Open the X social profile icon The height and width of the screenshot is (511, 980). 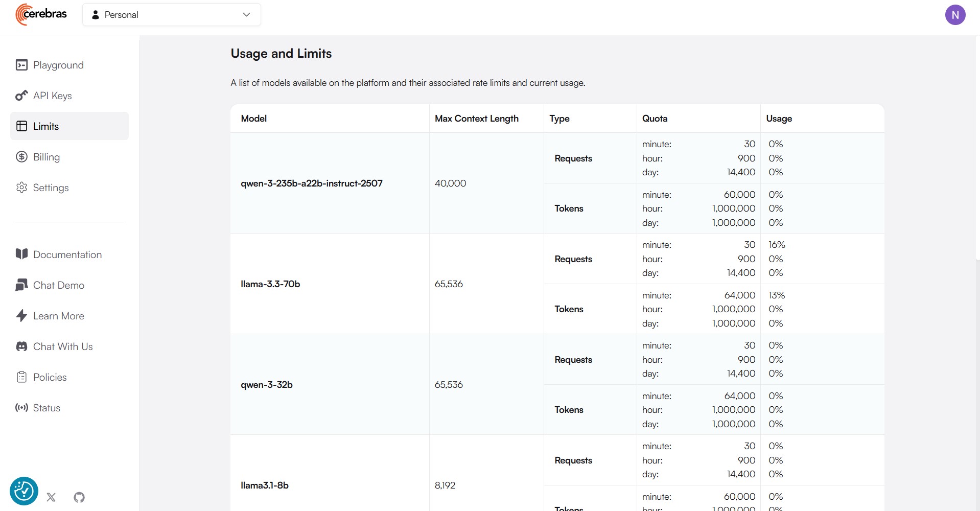coord(51,497)
